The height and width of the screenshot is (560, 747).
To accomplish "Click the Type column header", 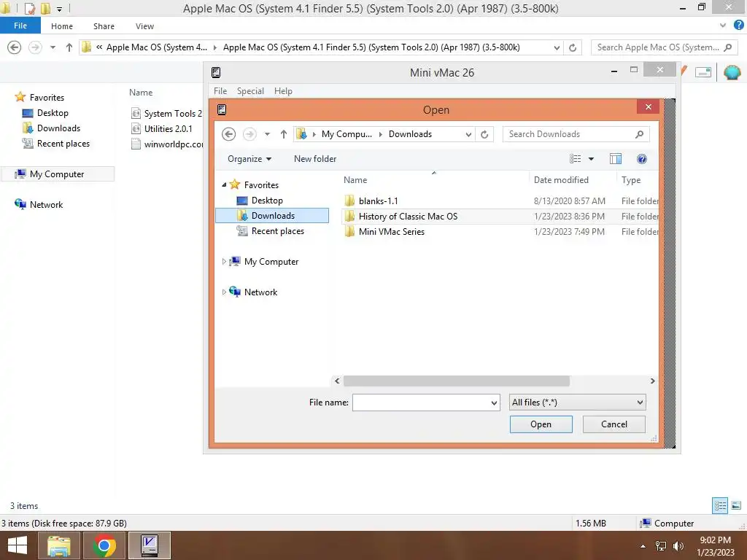I will tap(631, 180).
